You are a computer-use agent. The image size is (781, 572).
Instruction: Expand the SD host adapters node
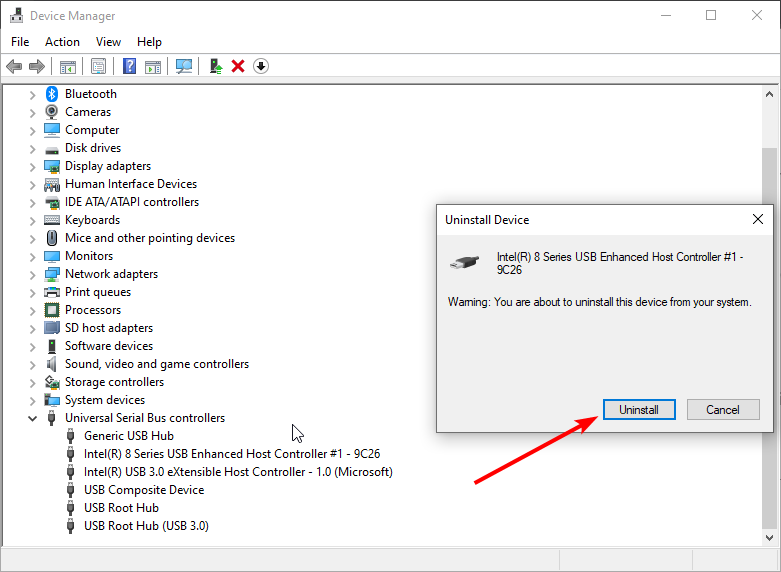[x=32, y=328]
